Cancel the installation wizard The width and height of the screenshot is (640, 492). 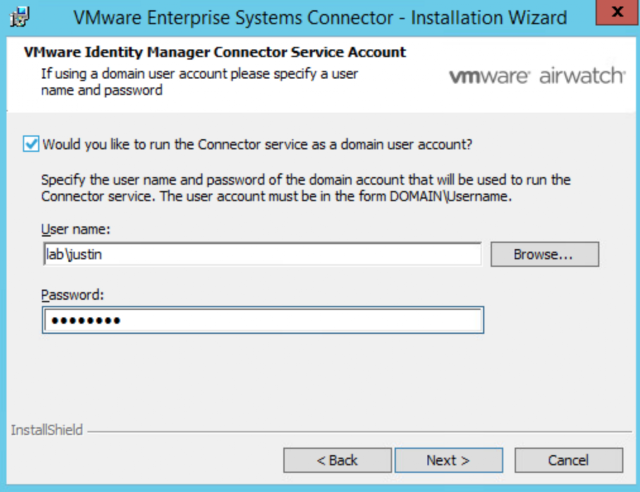click(569, 460)
